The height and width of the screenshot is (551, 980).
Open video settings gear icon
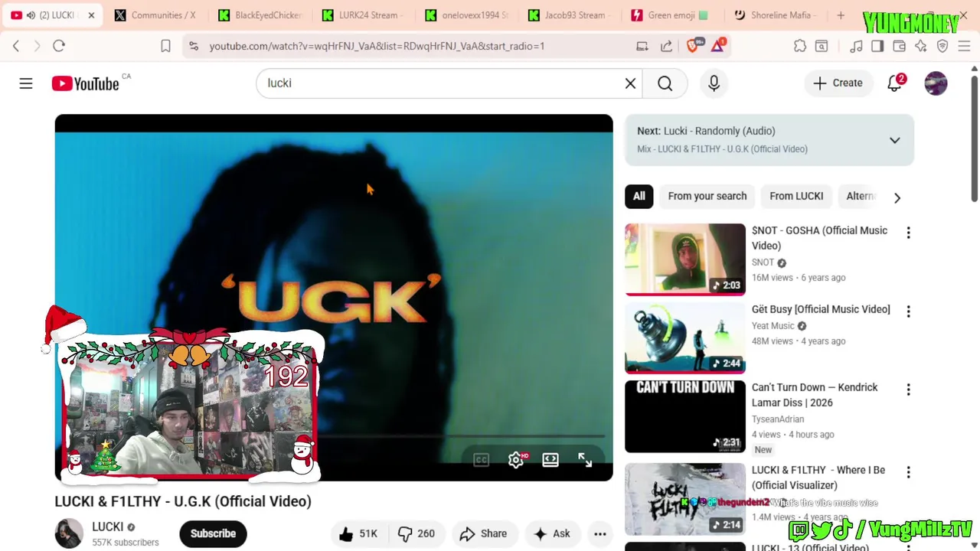(x=516, y=459)
